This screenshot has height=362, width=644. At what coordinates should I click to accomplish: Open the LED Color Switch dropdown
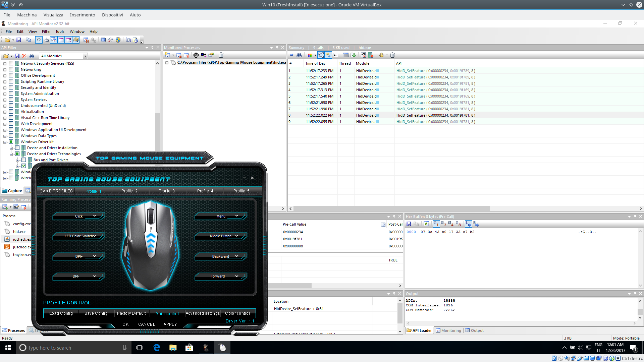[79, 236]
